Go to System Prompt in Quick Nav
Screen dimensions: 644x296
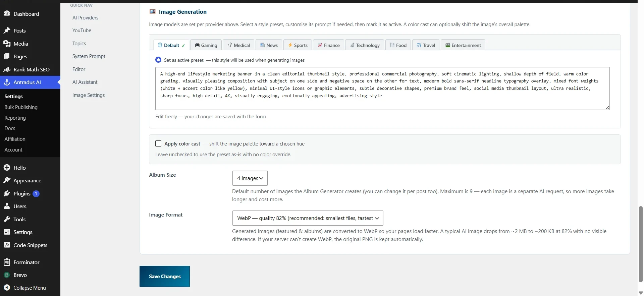tap(89, 56)
